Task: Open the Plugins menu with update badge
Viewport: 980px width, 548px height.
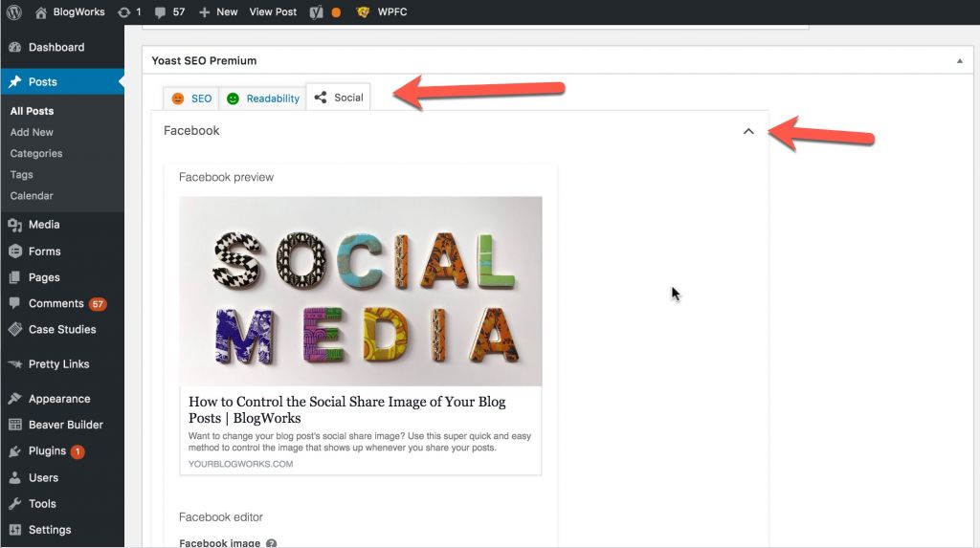Action: click(48, 451)
